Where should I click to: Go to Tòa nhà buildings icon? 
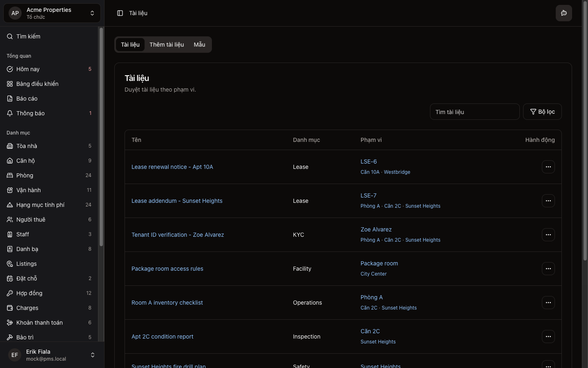coord(10,146)
